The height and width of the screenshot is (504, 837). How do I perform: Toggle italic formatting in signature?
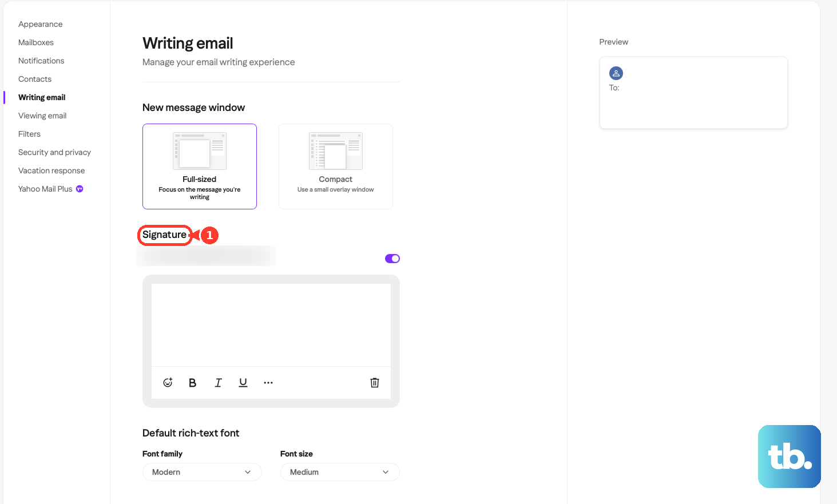[218, 383]
